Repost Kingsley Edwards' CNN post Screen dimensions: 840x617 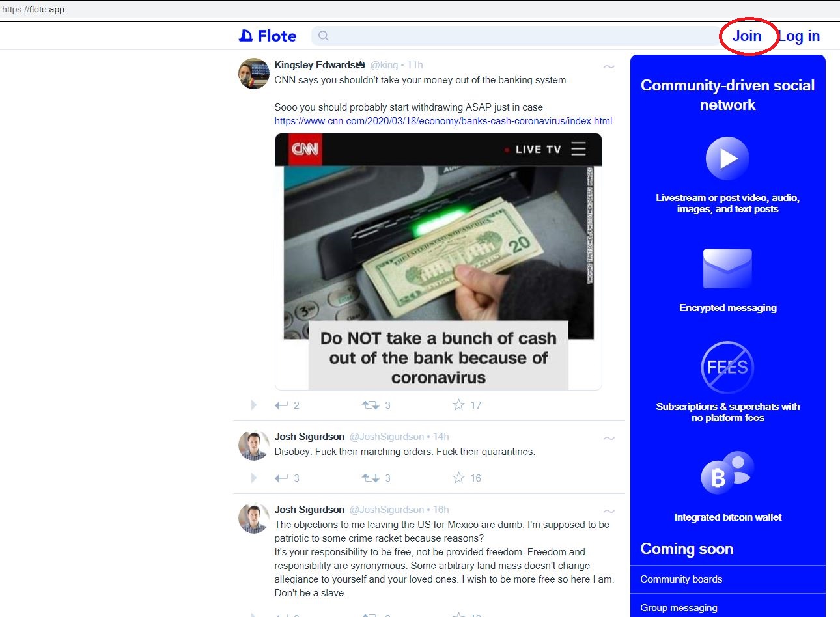371,405
